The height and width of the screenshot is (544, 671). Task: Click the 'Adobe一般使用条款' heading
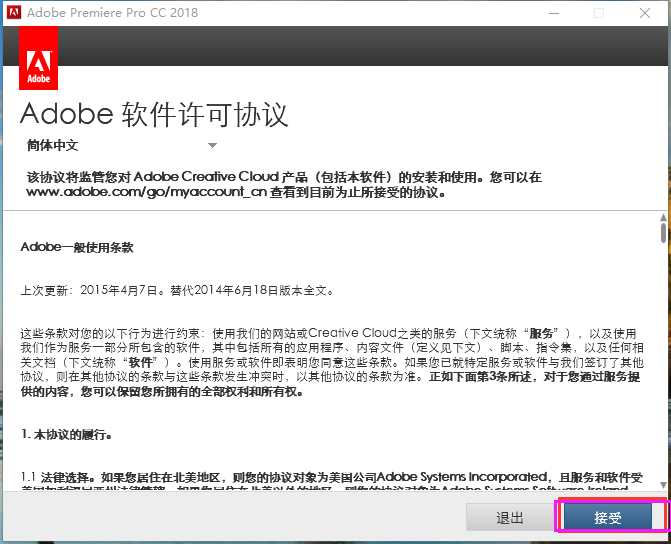[77, 247]
